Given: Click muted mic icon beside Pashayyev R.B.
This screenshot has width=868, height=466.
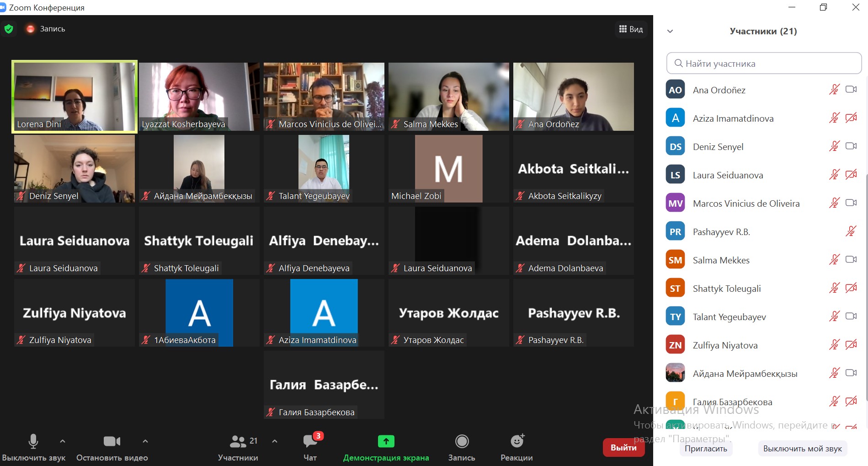Looking at the screenshot, I should [x=851, y=231].
